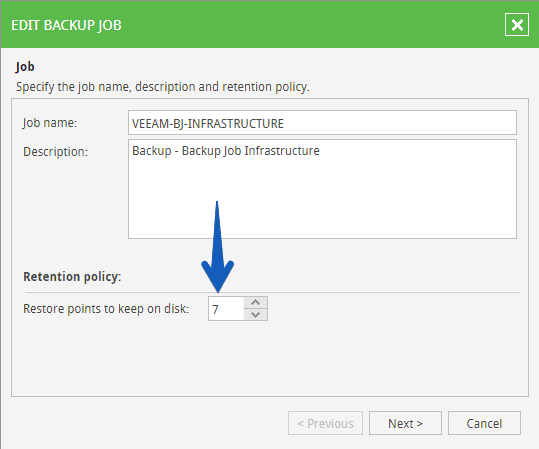This screenshot has width=539, height=449.
Task: Click the VEEAM-BJ-INFRASTRUCTURE job name text
Action: click(x=208, y=123)
